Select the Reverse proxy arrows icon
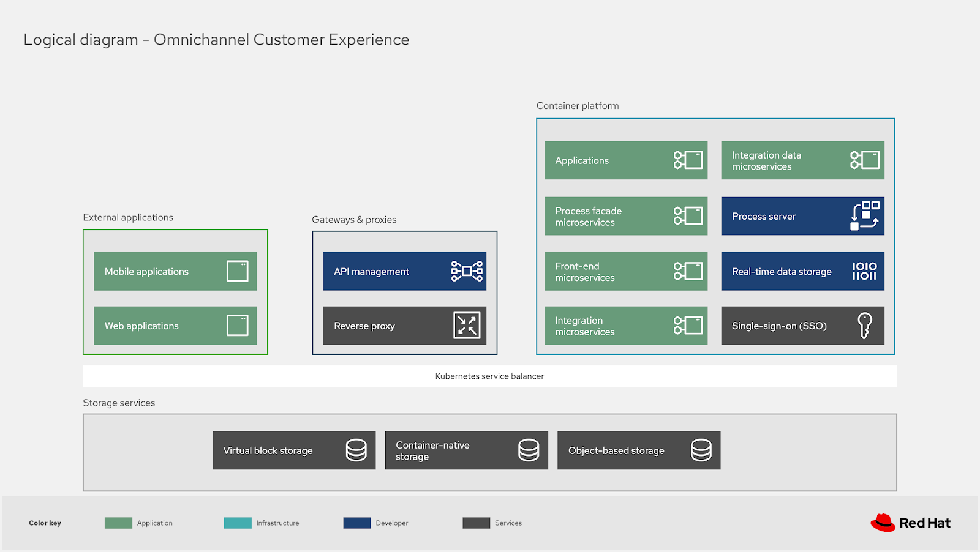This screenshot has width=980, height=552. coord(467,326)
